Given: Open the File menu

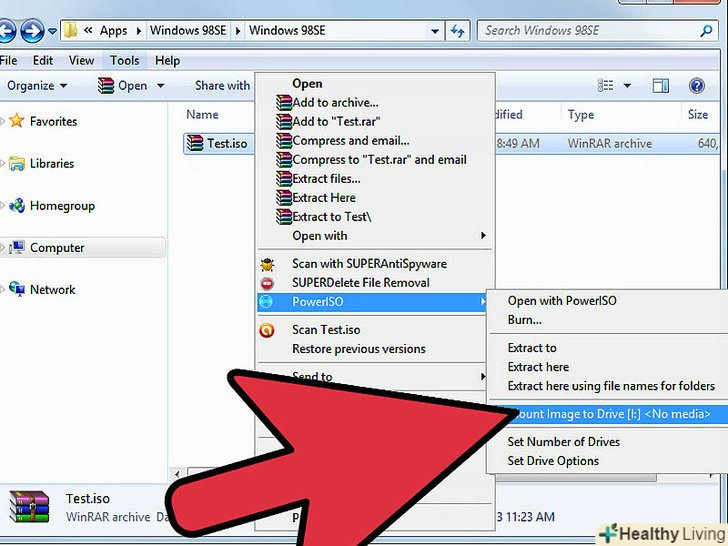Looking at the screenshot, I should (x=8, y=60).
